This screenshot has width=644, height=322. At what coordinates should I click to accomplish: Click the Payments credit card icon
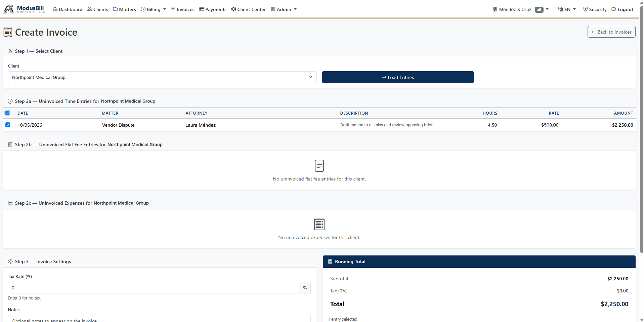pos(202,9)
